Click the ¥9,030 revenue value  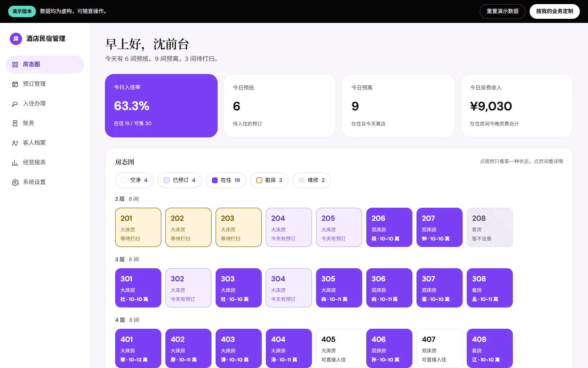point(491,106)
